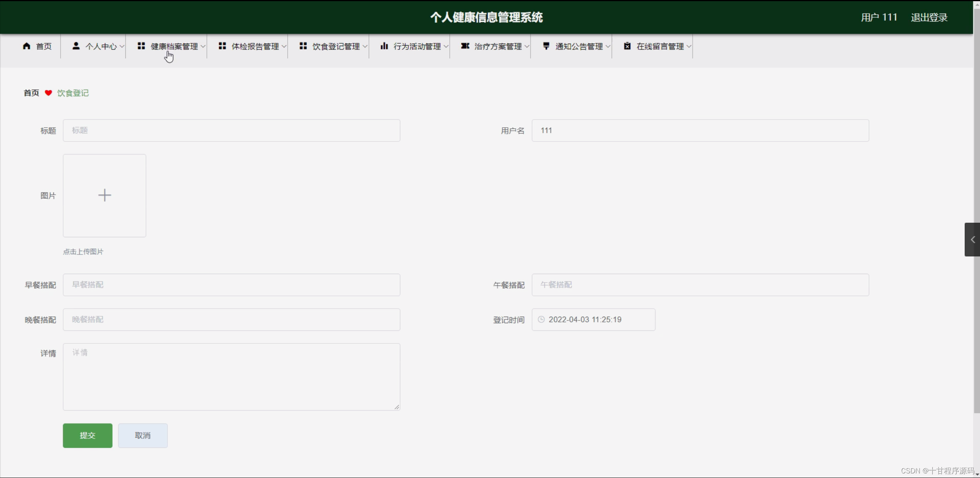Expand the 体检报告管理 dropdown arrow
The height and width of the screenshot is (478, 980).
[x=284, y=46]
